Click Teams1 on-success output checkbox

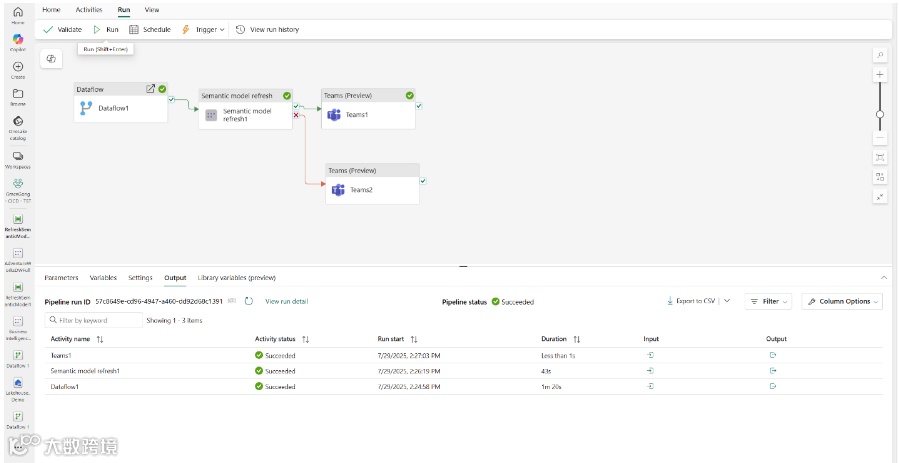[x=419, y=106]
